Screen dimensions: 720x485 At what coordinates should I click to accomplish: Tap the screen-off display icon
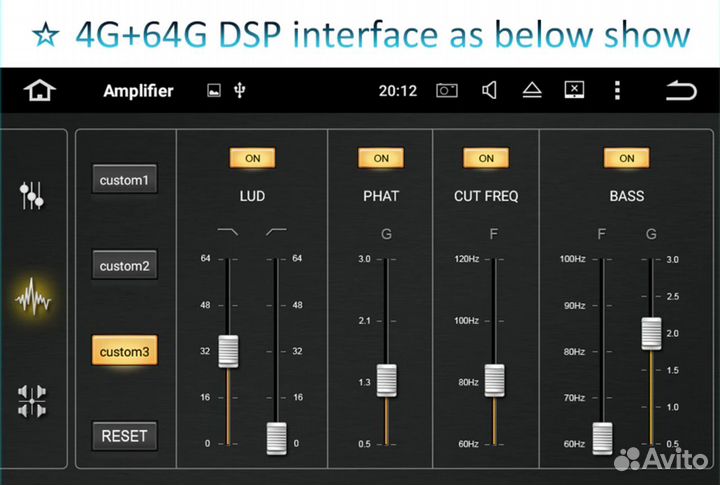click(x=574, y=91)
